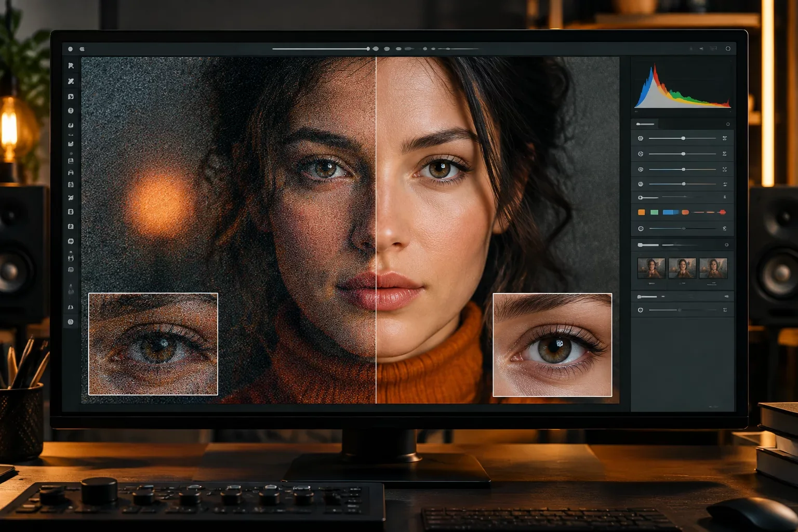This screenshot has width=798, height=532.
Task: Select the arrow selection tool atop the left toolbar
Action: click(71, 66)
